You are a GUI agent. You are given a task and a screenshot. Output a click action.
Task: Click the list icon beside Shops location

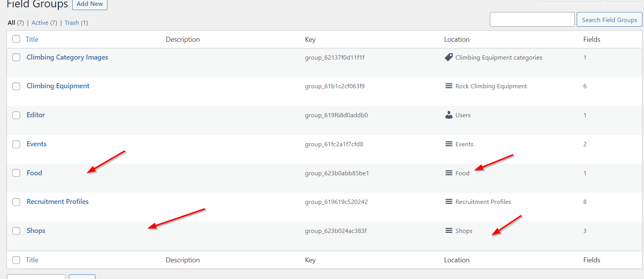pyautogui.click(x=449, y=231)
